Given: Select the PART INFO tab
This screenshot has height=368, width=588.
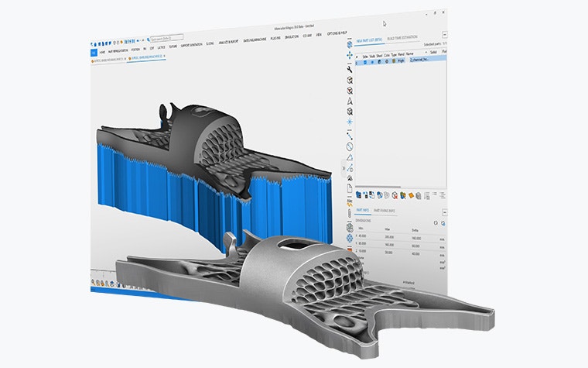Looking at the screenshot, I should 362,210.
